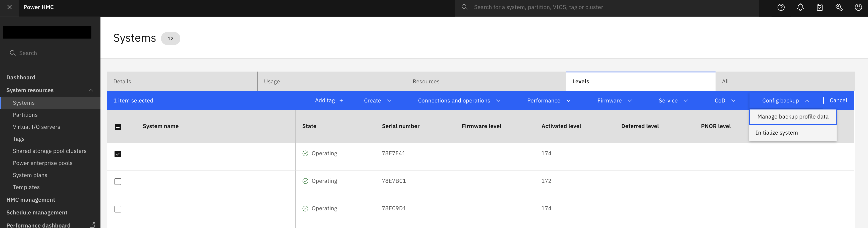Click the Activated level column header

click(561, 126)
